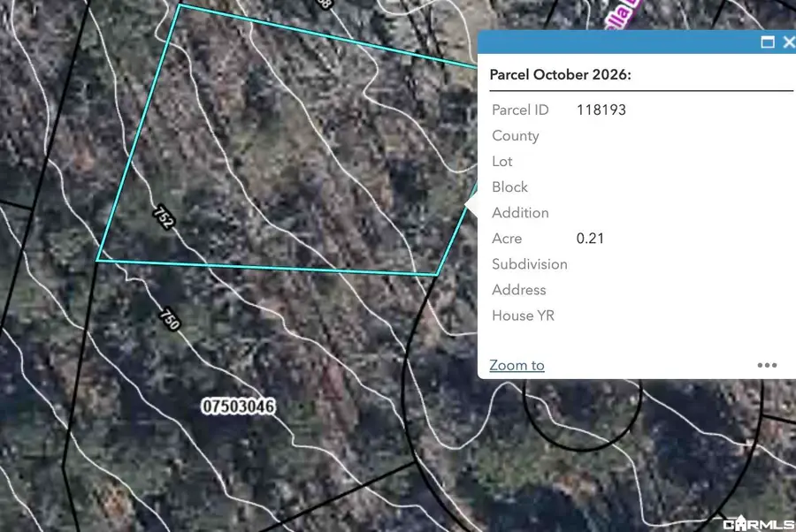Maximize the parcel info popup
Screen dimensions: 796x532
click(x=768, y=42)
